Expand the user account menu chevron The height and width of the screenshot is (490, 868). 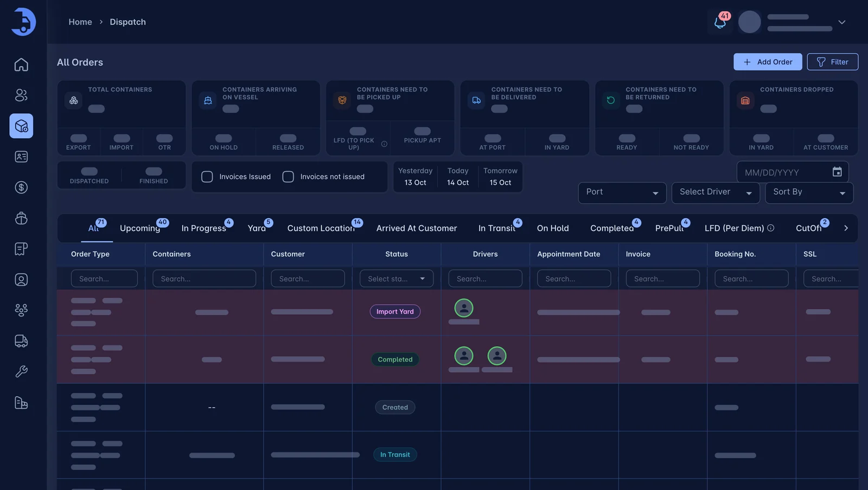(x=842, y=22)
